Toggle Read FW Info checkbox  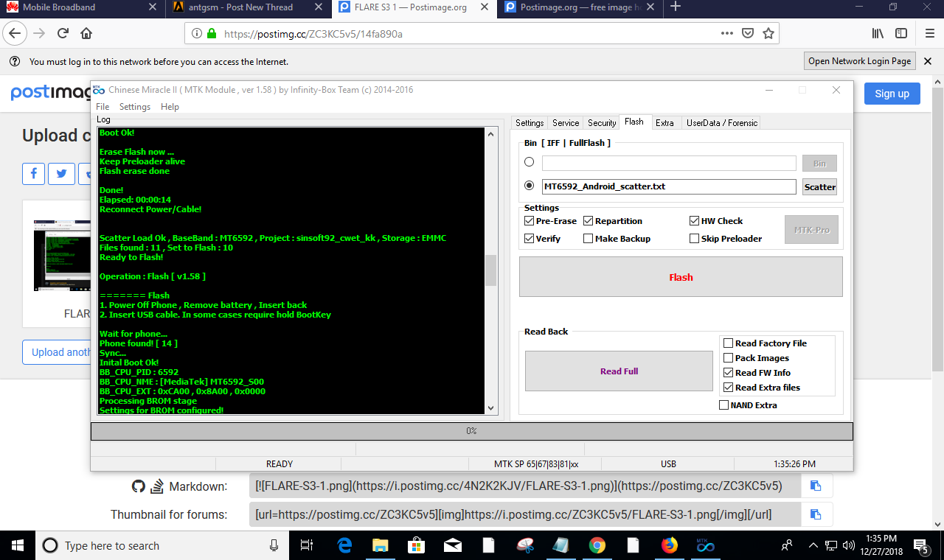point(757,372)
